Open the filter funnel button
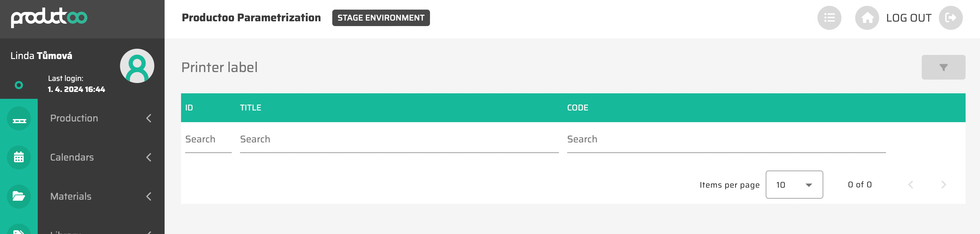Screen dimensions: 980x234 tap(943, 67)
